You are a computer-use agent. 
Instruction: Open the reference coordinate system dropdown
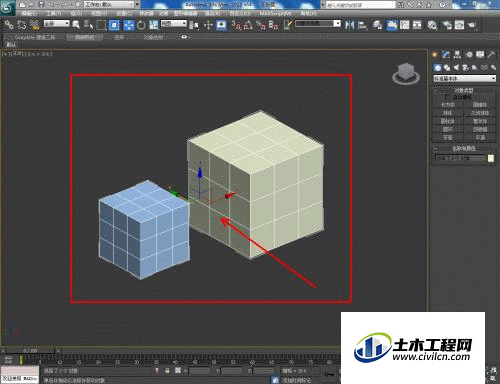(x=174, y=23)
